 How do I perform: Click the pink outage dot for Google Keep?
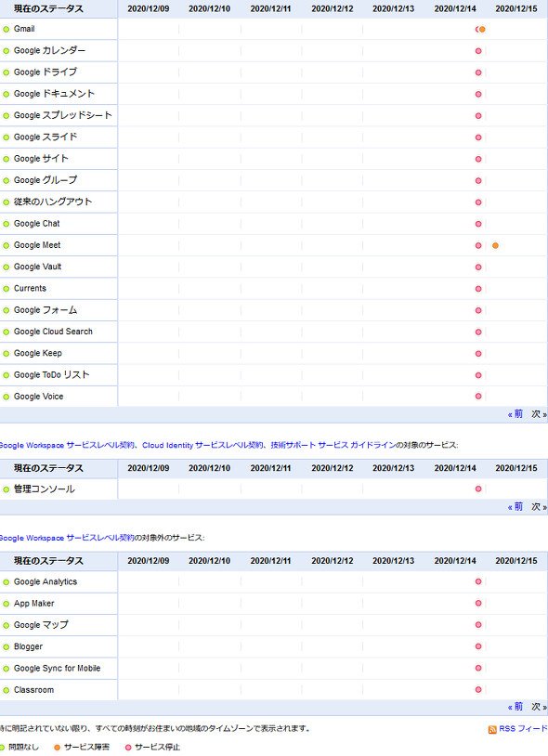pos(478,354)
